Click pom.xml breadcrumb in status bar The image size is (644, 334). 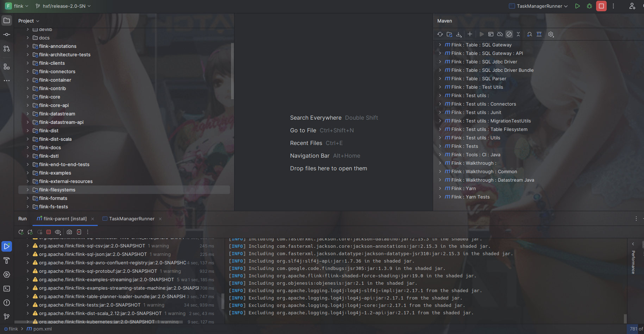click(x=39, y=329)
